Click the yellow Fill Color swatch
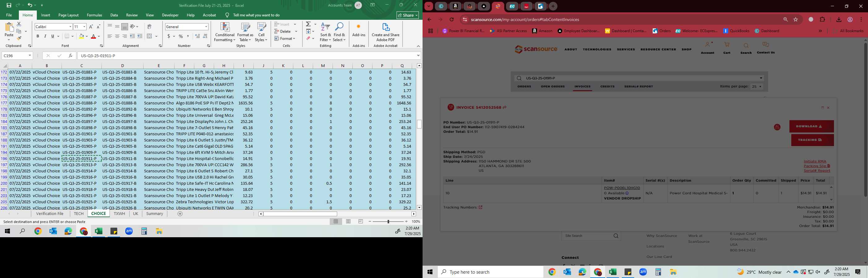The width and height of the screenshot is (868, 278). (x=81, y=36)
